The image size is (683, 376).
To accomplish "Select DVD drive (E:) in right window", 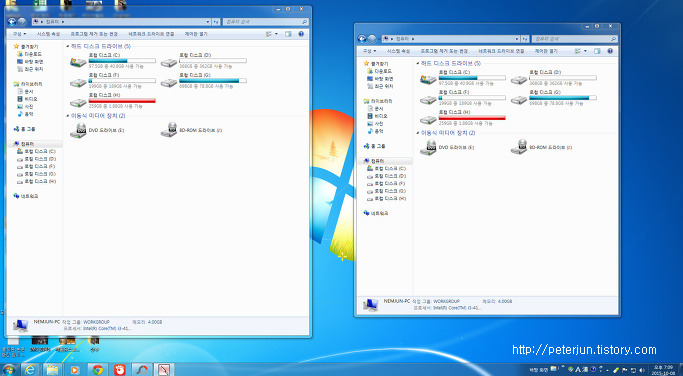I will tap(448, 147).
